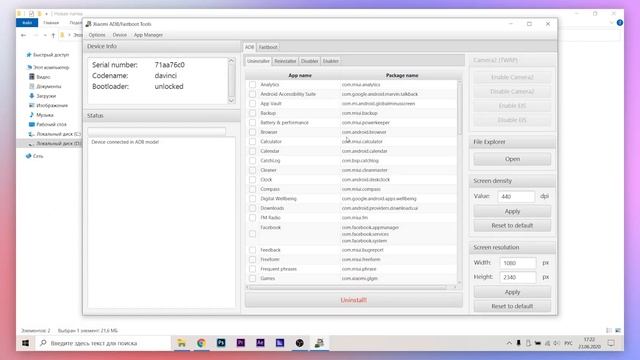Click the app list horizontal scrollbar
Image resolution: width=640 pixels, height=360 pixels.
pos(348,287)
